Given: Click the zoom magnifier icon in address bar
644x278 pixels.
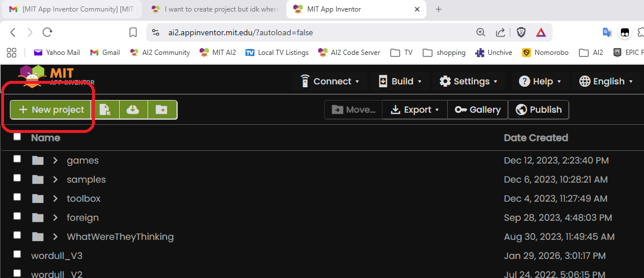Looking at the screenshot, I should (x=480, y=32).
